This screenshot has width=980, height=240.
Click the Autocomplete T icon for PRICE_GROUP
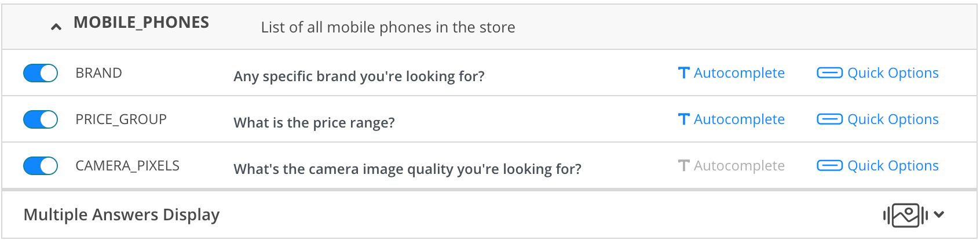tap(684, 119)
